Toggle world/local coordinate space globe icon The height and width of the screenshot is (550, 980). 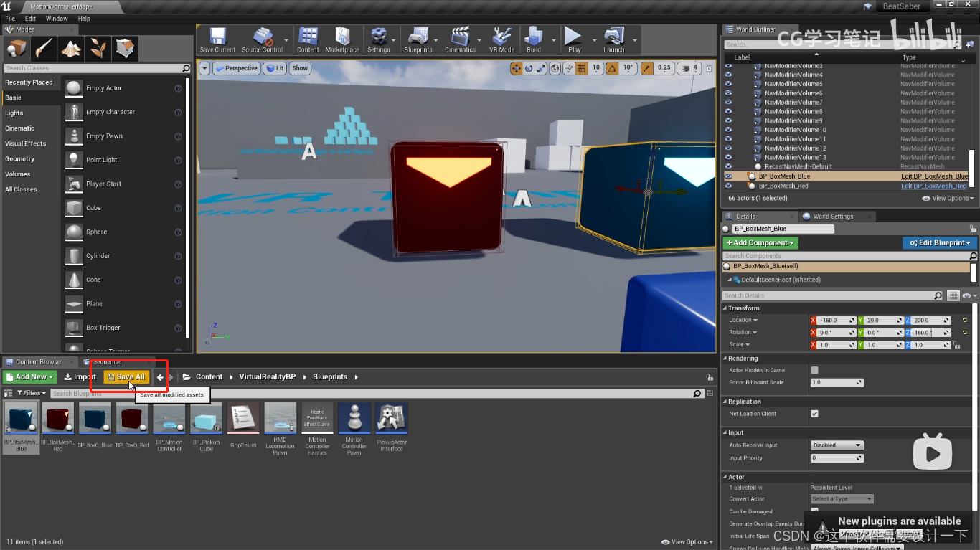(555, 68)
